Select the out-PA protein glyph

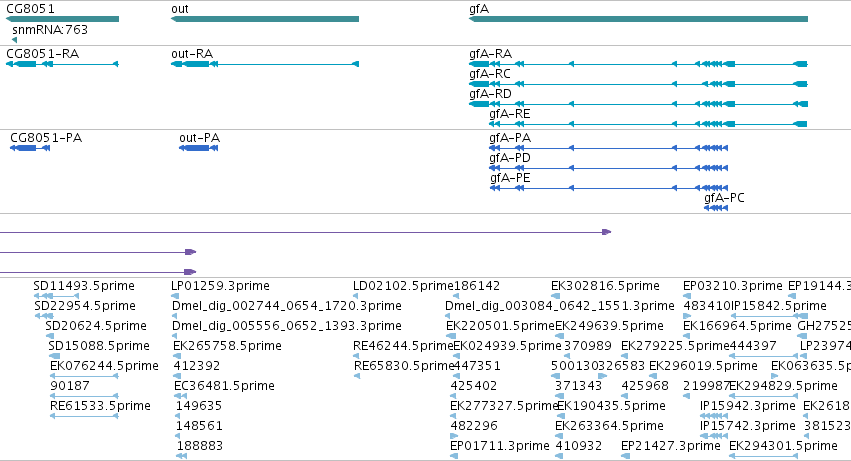click(x=199, y=148)
